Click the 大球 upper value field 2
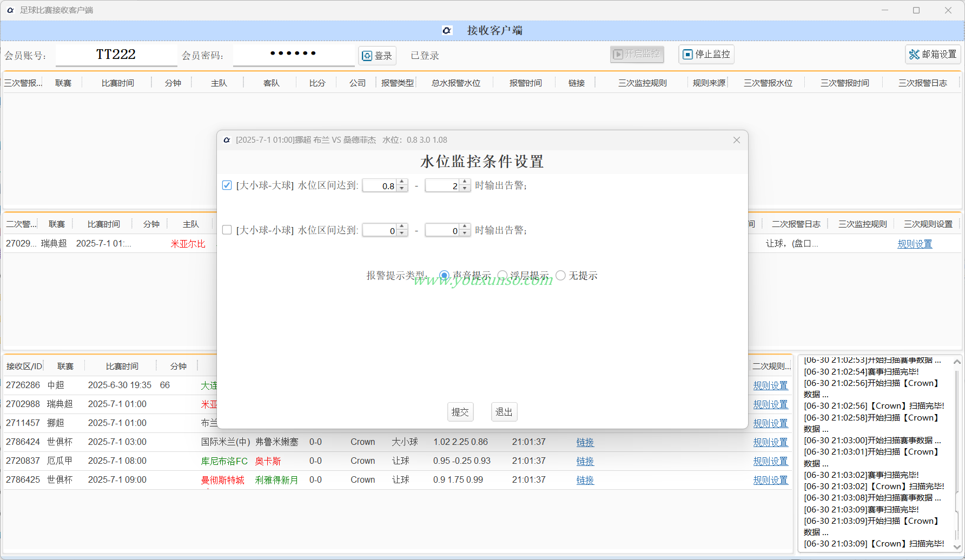This screenshot has width=965, height=560. pyautogui.click(x=442, y=185)
